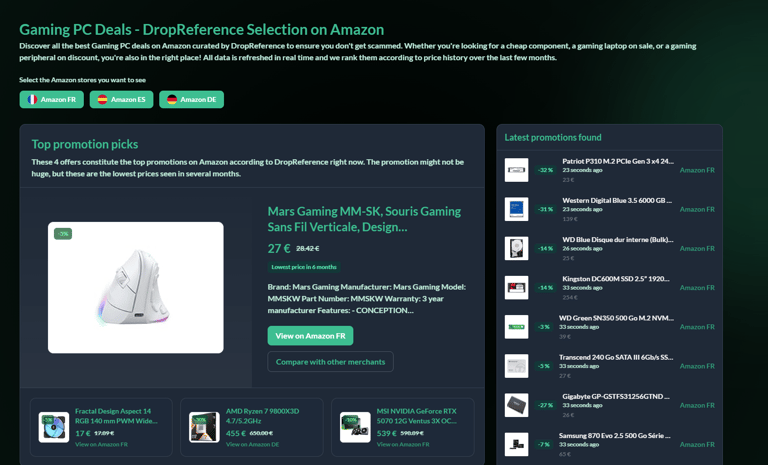
Task: Click the Western Digital Blue 6000 GB icon
Action: [x=516, y=209]
